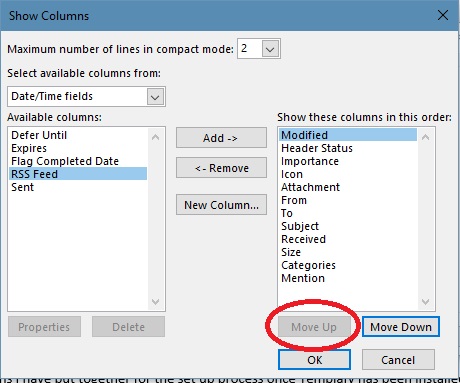Confirm with the OK button
The image size is (460, 383).
314,360
